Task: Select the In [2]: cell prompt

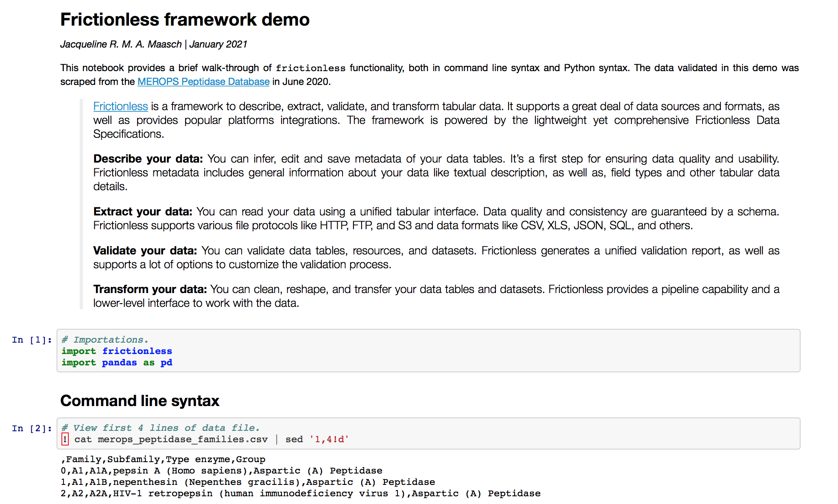Action: tap(32, 428)
